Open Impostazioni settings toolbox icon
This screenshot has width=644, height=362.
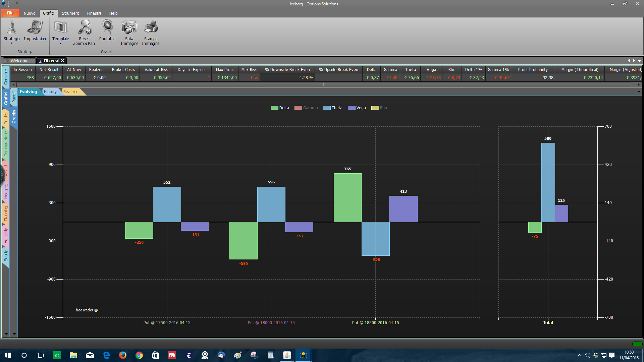pos(35,27)
